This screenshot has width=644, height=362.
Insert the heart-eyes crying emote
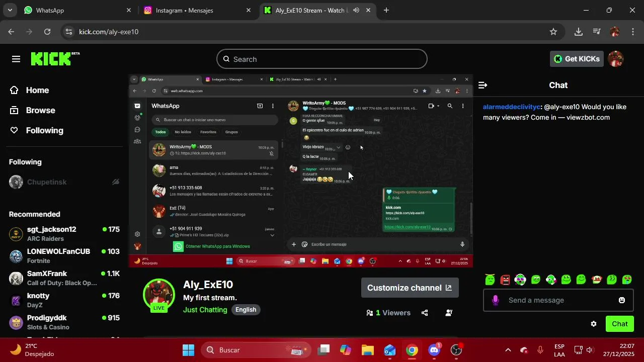pyautogui.click(x=627, y=280)
